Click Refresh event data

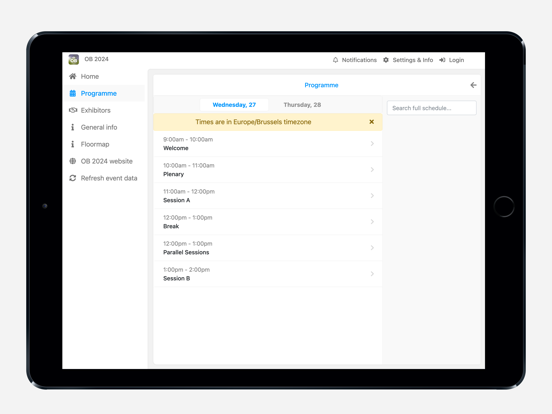105,178
